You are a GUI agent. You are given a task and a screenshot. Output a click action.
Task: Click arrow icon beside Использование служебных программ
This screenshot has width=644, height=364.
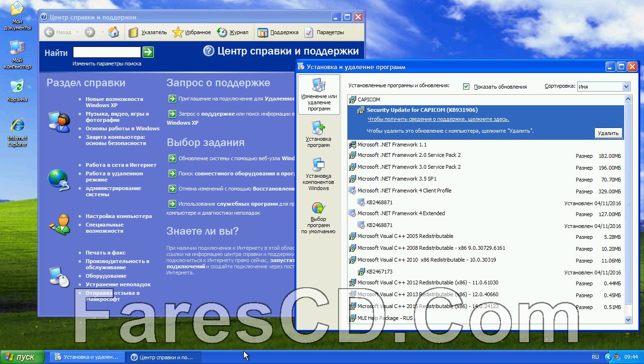point(172,204)
